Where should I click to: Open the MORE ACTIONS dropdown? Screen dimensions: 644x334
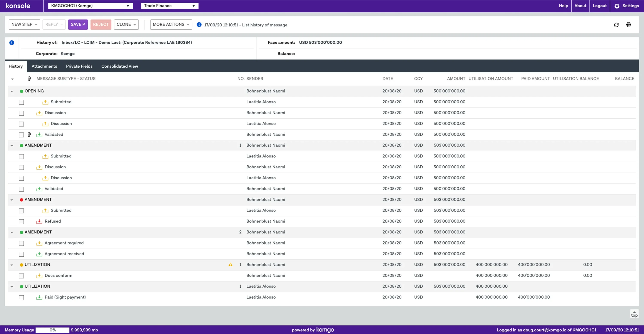tap(171, 24)
